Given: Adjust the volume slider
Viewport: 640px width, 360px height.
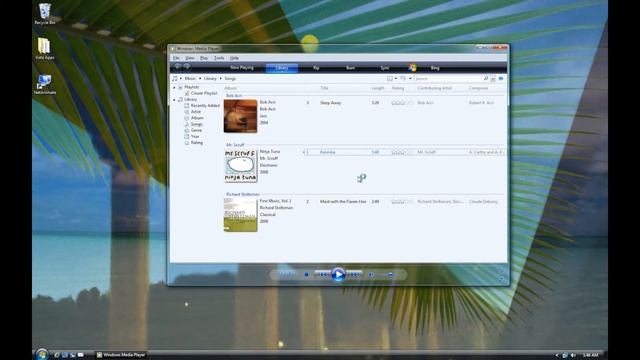Looking at the screenshot, I should (389, 275).
